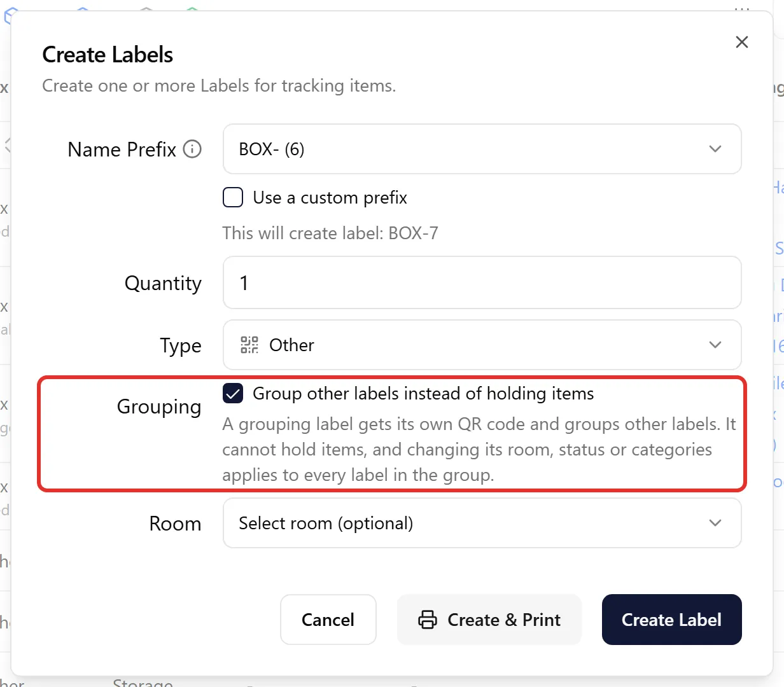
Task: Click the grouping label description paragraph
Action: [479, 449]
